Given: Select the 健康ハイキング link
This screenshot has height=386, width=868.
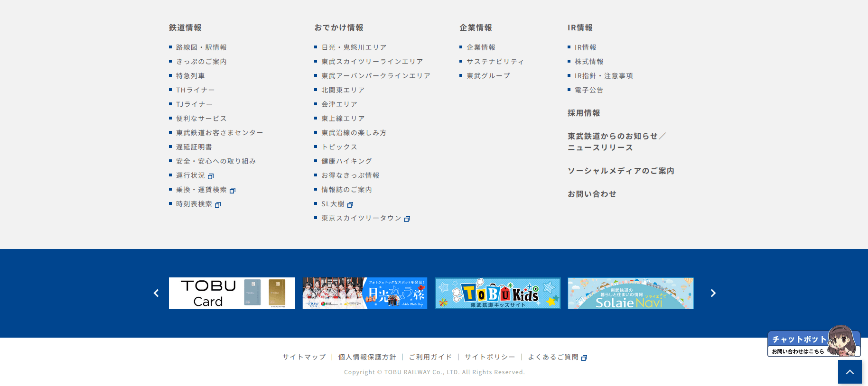Looking at the screenshot, I should pos(346,161).
